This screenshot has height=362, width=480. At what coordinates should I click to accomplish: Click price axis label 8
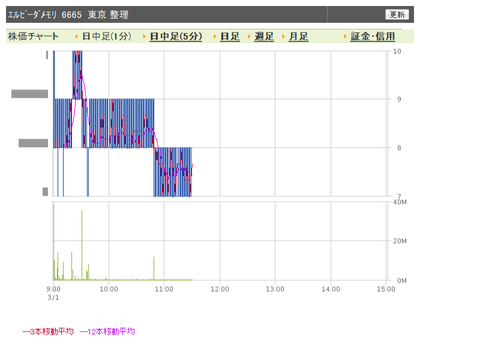coord(399,148)
